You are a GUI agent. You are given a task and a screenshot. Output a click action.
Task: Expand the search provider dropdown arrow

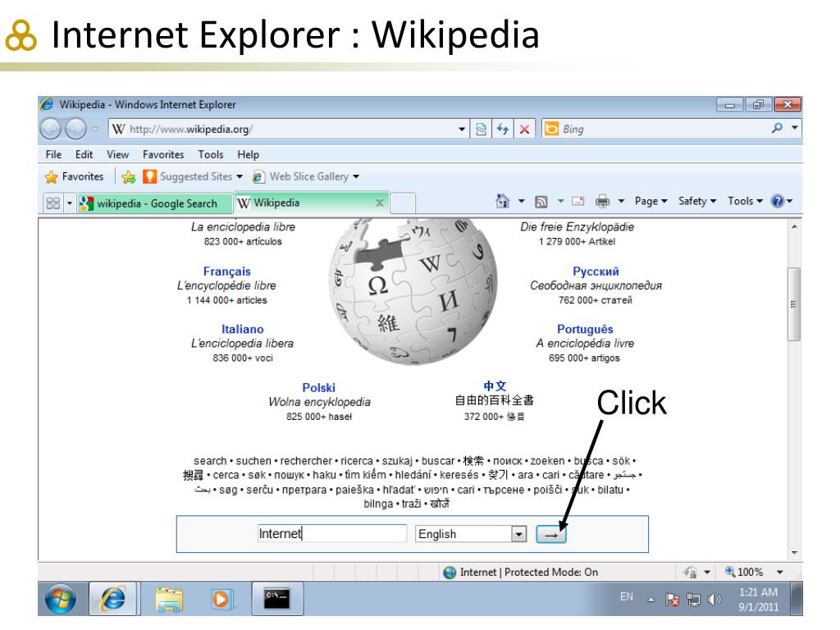pos(794,128)
